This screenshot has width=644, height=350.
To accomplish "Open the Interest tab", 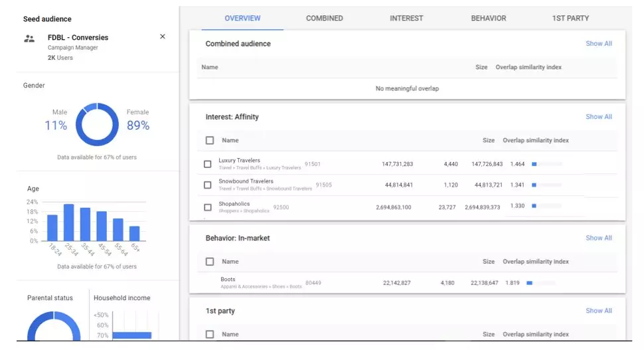I will click(x=406, y=19).
